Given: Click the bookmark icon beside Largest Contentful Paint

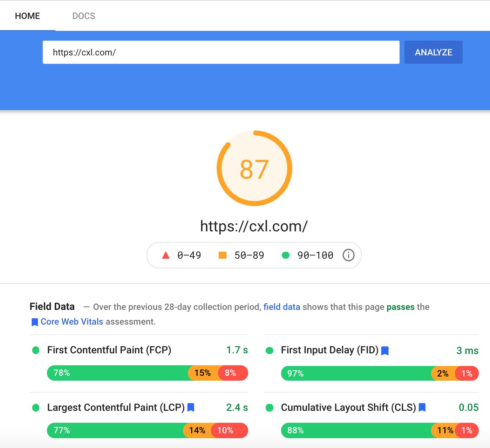Looking at the screenshot, I should [x=191, y=407].
